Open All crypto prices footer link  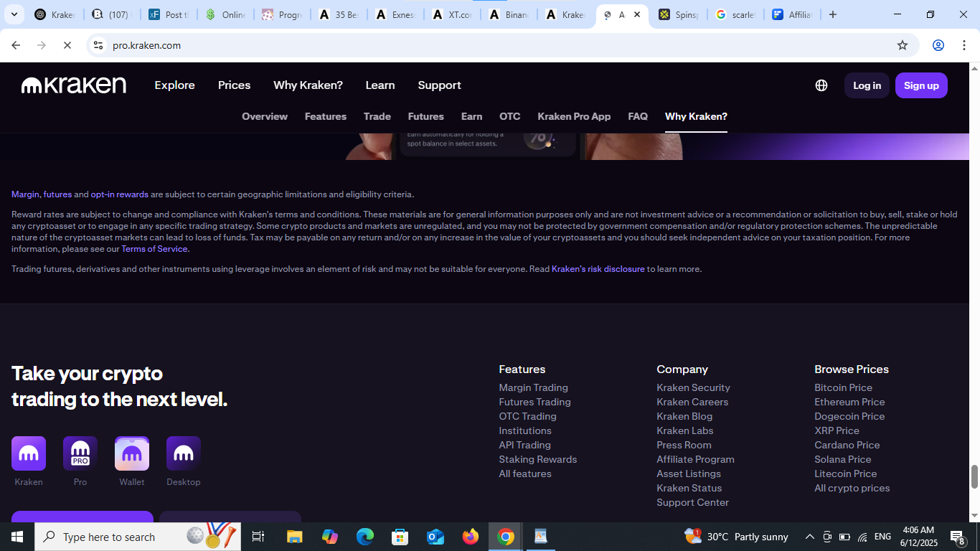[x=852, y=488]
